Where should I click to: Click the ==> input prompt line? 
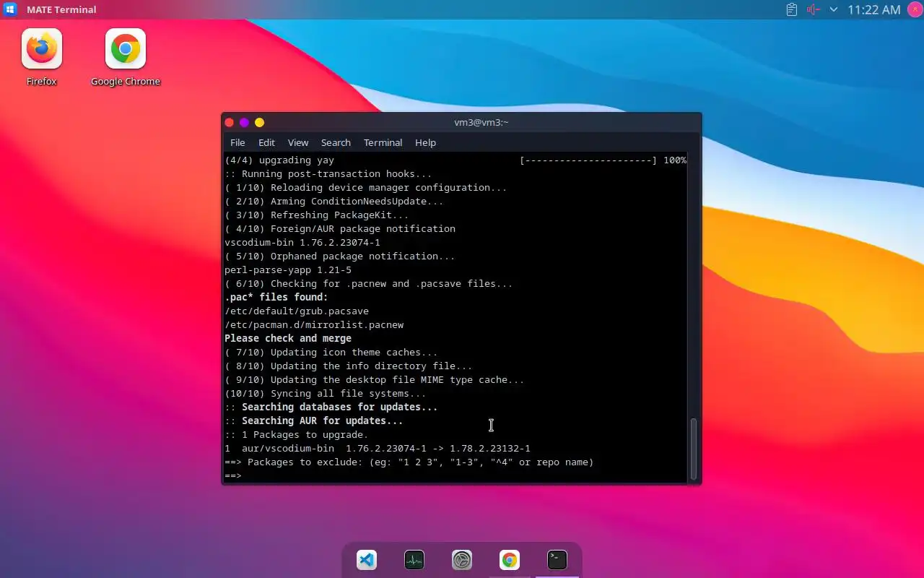pos(456,475)
